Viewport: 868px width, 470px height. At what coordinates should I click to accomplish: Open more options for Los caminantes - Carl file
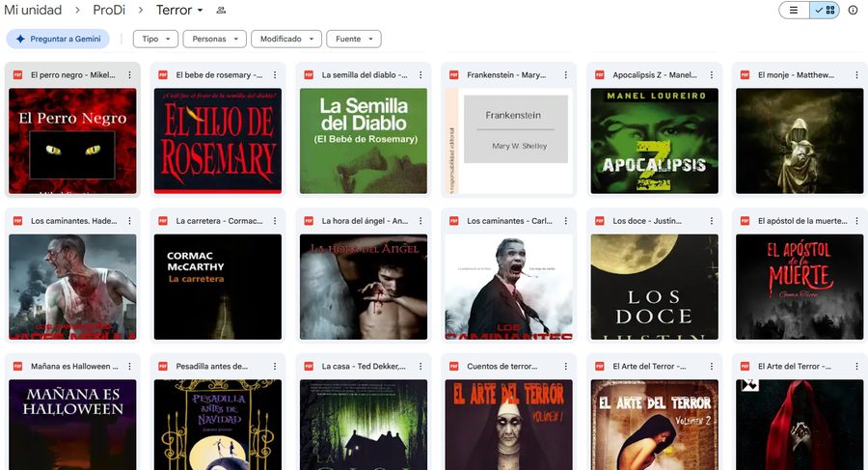pyautogui.click(x=566, y=221)
